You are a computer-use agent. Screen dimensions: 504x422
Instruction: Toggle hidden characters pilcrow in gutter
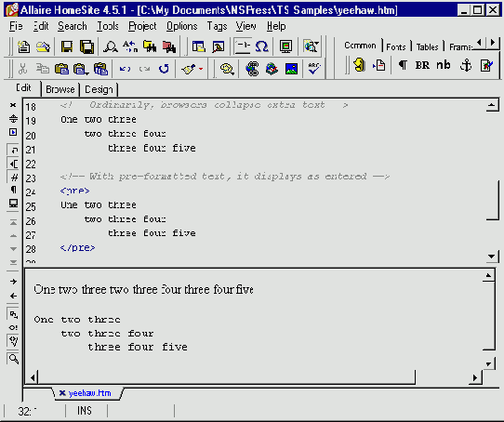pyautogui.click(x=14, y=190)
